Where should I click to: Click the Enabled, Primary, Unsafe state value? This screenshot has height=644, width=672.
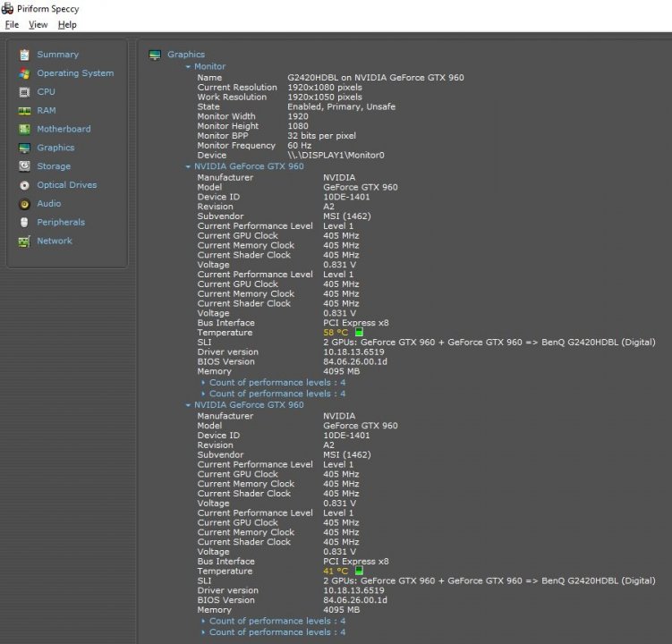tap(341, 106)
